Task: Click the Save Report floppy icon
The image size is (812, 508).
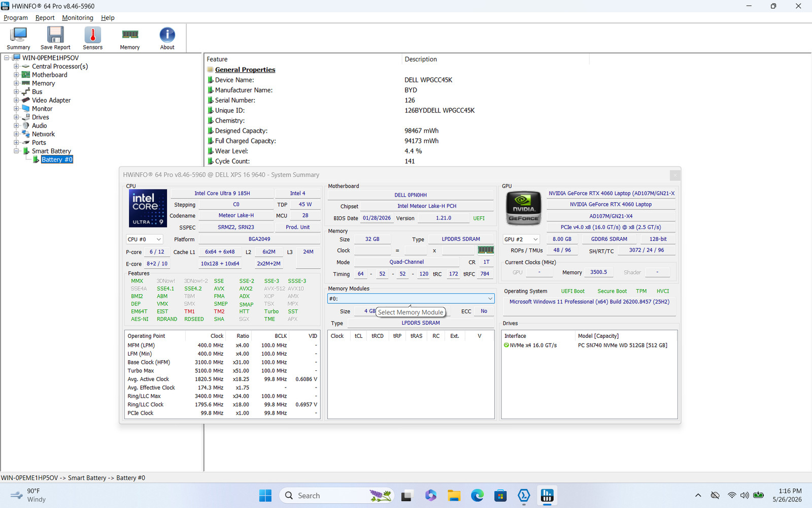Action: click(x=55, y=38)
